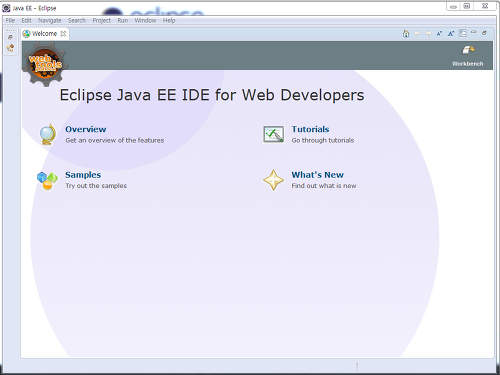Open the What's New link
500x375 pixels.
(x=317, y=175)
